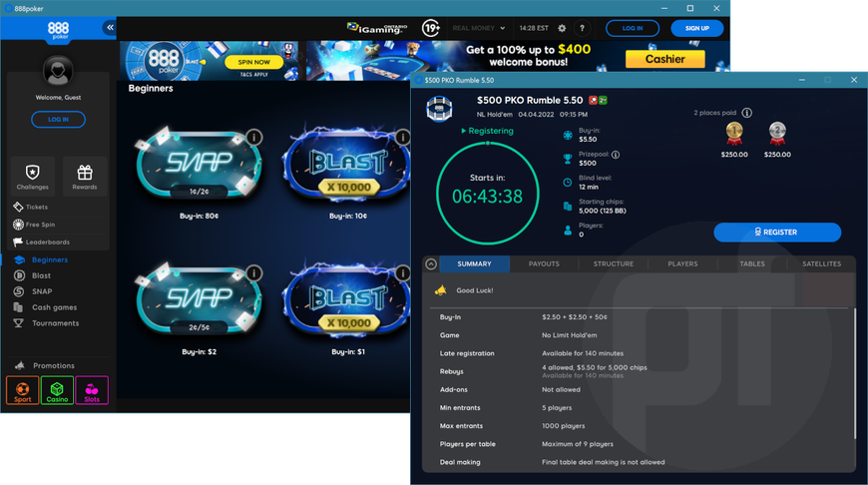The image size is (868, 485).
Task: Open Rewards gift icon in sidebar
Action: coord(85,176)
